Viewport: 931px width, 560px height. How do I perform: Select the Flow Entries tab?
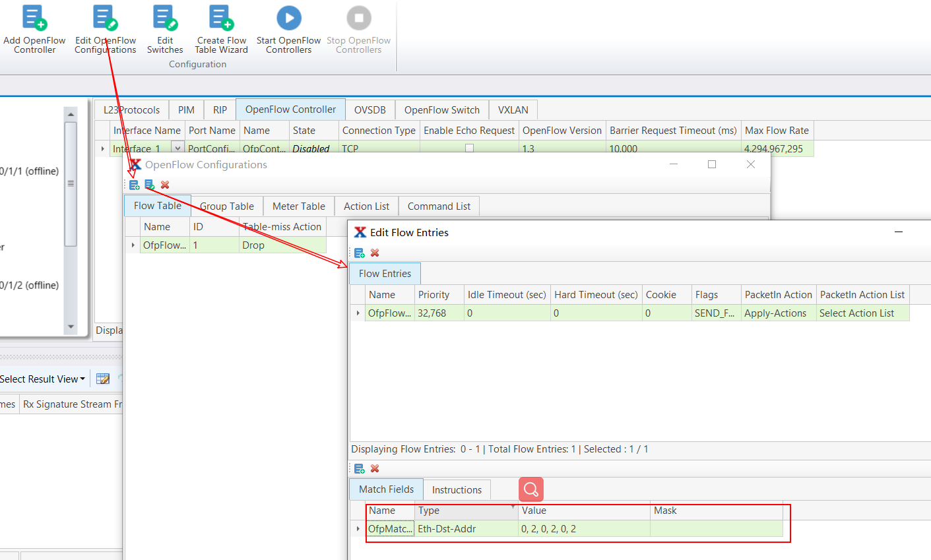(x=385, y=274)
